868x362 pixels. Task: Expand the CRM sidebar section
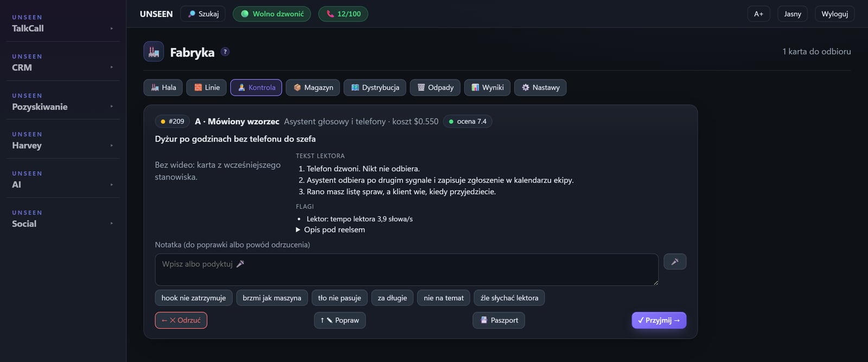(63, 62)
